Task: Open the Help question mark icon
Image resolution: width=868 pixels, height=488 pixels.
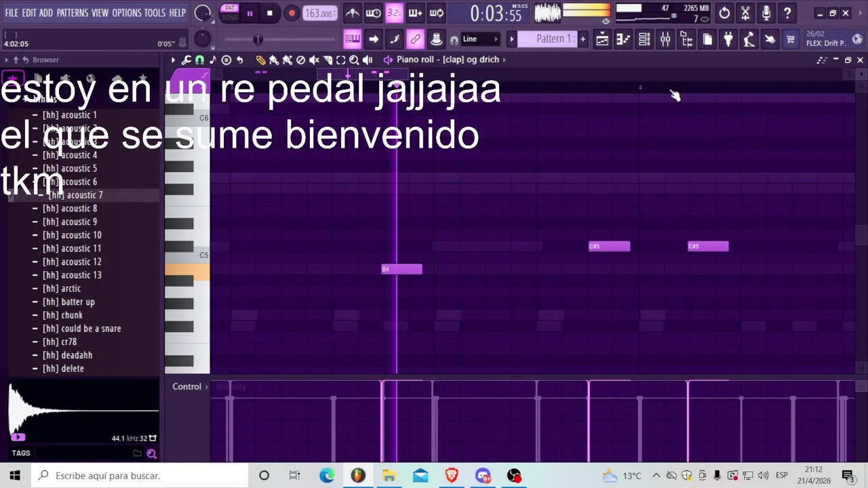Action: click(787, 13)
